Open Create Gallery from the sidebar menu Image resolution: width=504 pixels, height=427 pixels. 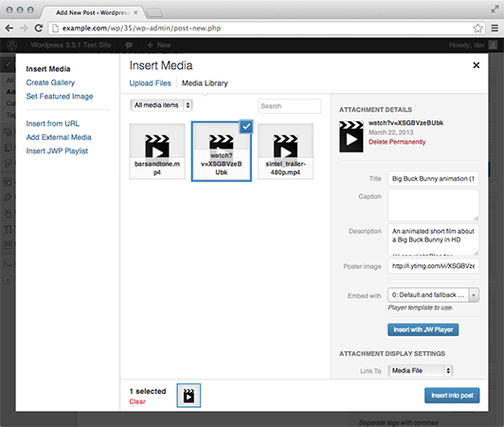coord(50,82)
